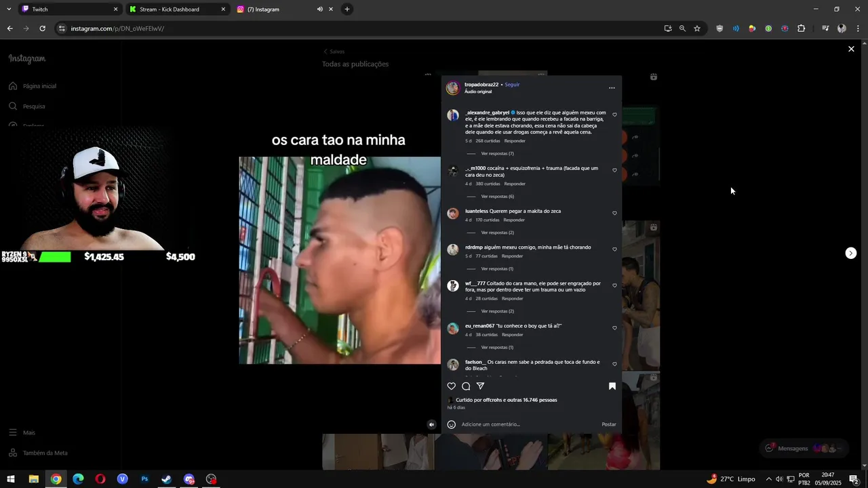Open Página inicial in Instagram sidebar
Viewport: 868px width, 488px height.
(x=33, y=86)
